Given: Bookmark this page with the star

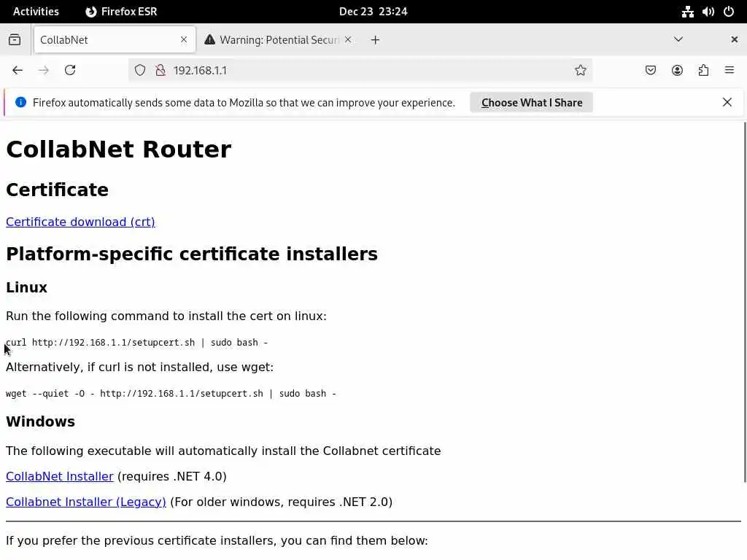Looking at the screenshot, I should [x=580, y=71].
